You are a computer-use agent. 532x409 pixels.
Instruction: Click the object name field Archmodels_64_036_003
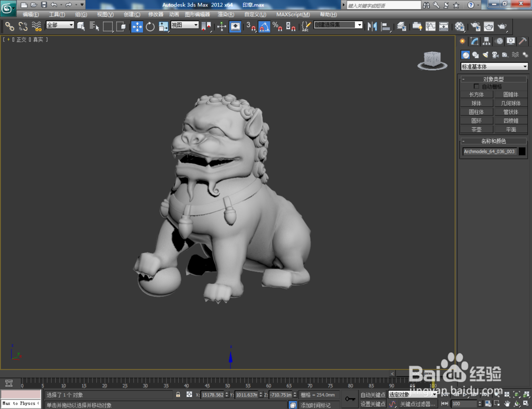(x=489, y=151)
